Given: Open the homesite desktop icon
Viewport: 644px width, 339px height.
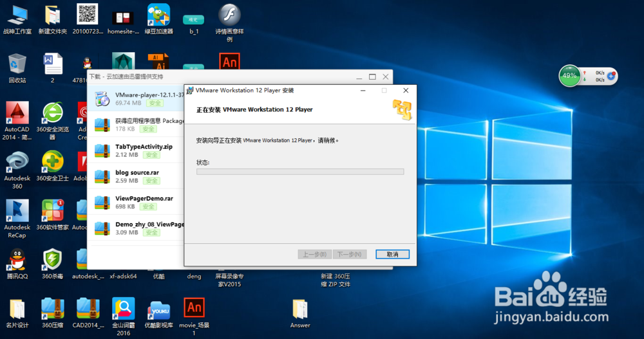Looking at the screenshot, I should tap(123, 23).
